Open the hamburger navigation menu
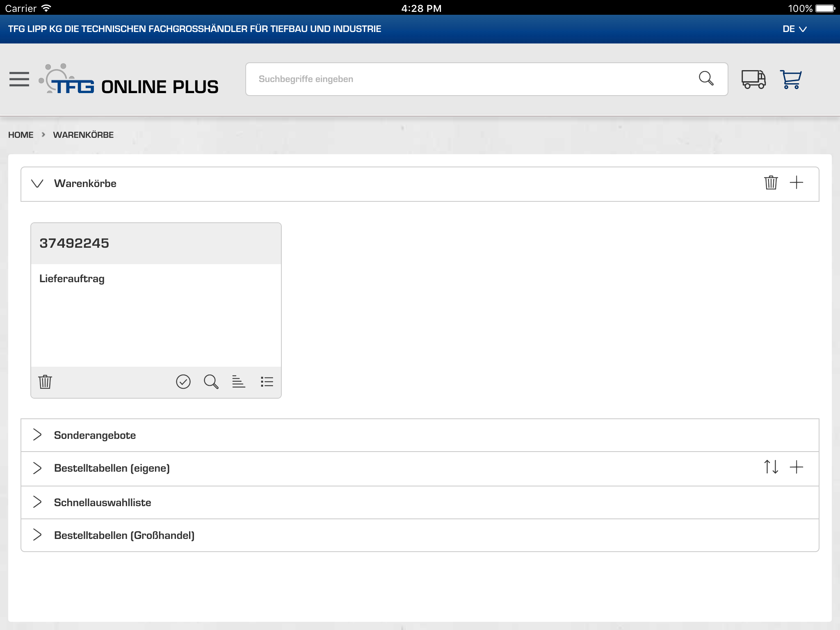 pyautogui.click(x=19, y=79)
